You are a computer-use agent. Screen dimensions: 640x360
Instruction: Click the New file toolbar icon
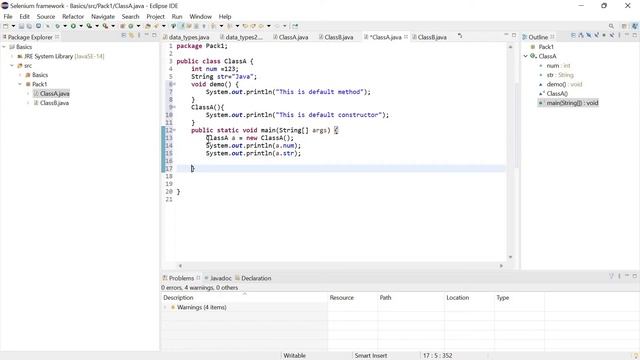5,26
